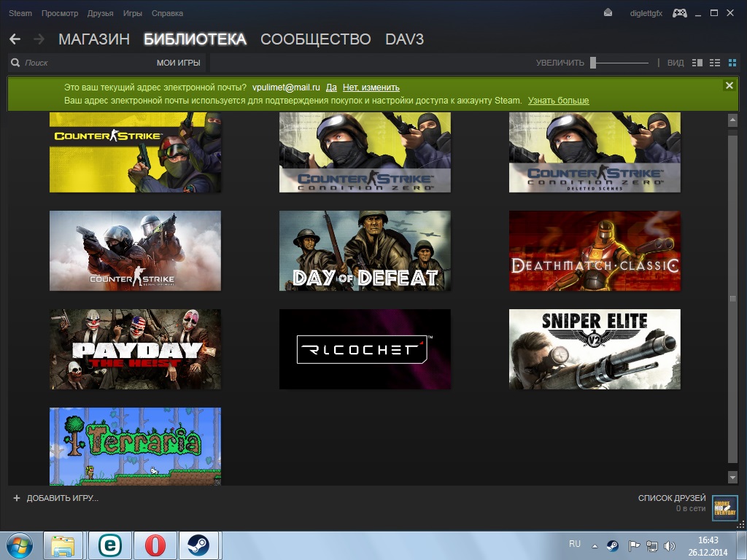Select the БИБЛИОТЕКА tab

[x=195, y=39]
